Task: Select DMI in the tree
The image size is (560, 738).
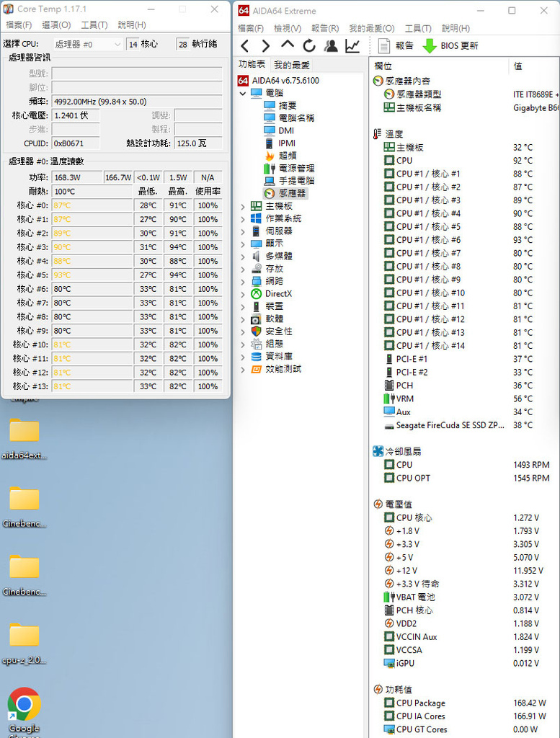Action: (279, 130)
